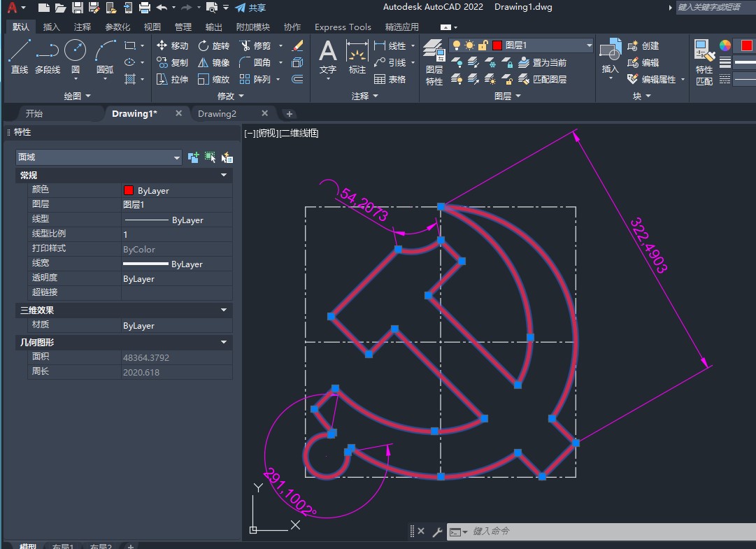Select the Polyline (多段线) tool
Image resolution: width=756 pixels, height=549 pixels.
tap(48, 57)
